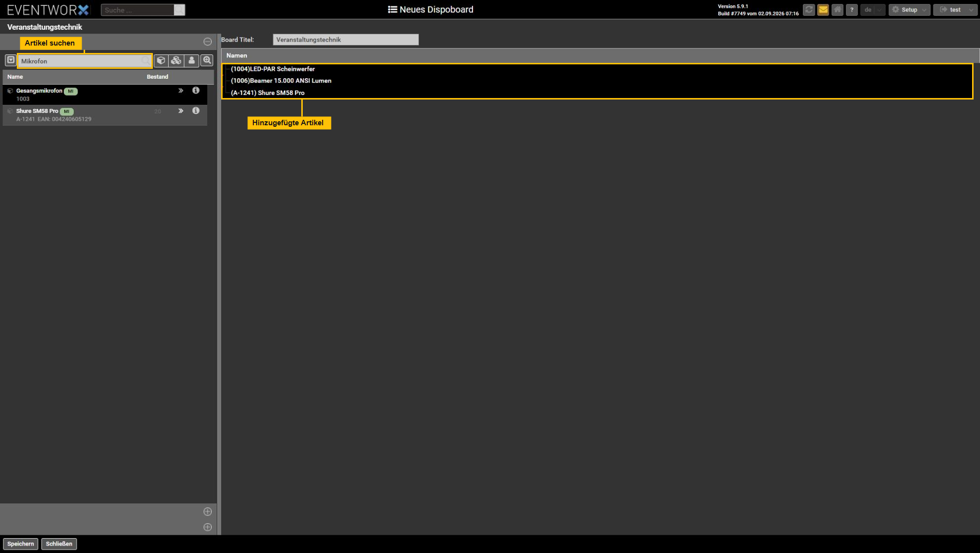Click the Schließen button
Viewport: 980px width, 553px height.
point(59,544)
